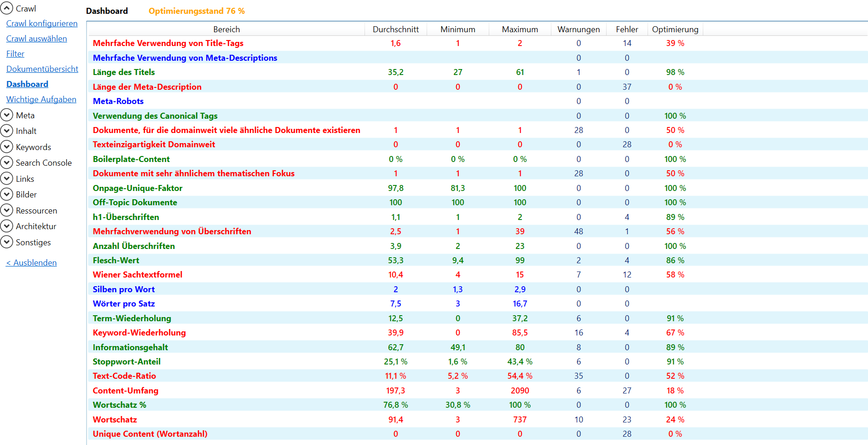Click the Ressourcen circle arrow icon
Viewport: 868px width, 445px height.
6,210
